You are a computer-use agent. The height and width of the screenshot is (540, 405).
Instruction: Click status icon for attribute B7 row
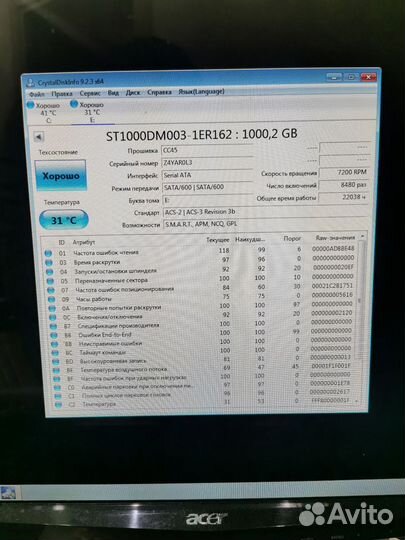(x=53, y=326)
